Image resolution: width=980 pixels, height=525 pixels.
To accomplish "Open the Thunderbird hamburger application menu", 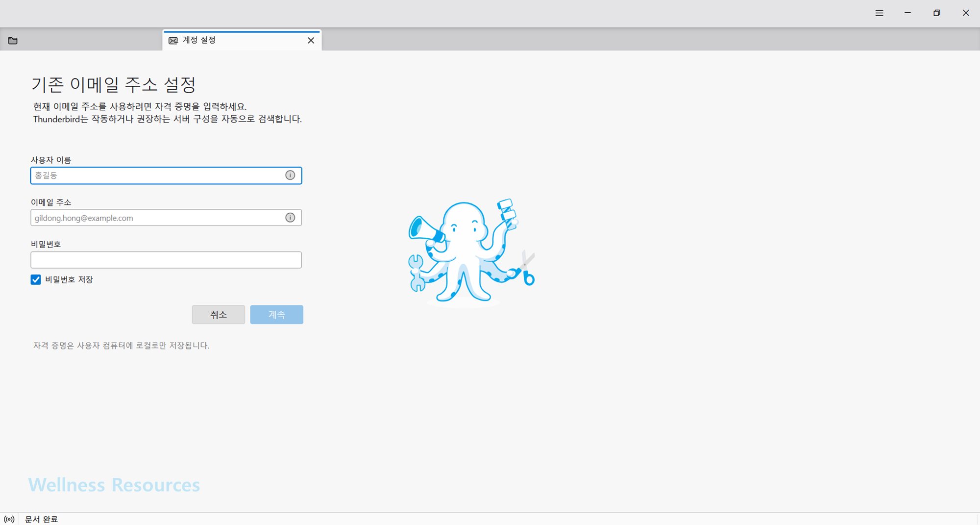I will [x=879, y=13].
